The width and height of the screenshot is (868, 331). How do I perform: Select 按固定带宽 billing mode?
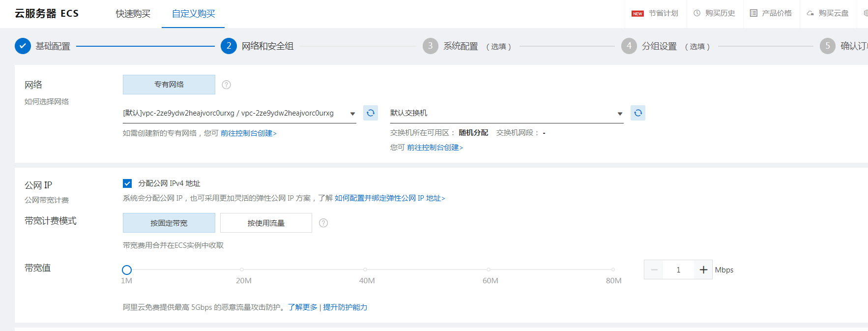click(169, 223)
